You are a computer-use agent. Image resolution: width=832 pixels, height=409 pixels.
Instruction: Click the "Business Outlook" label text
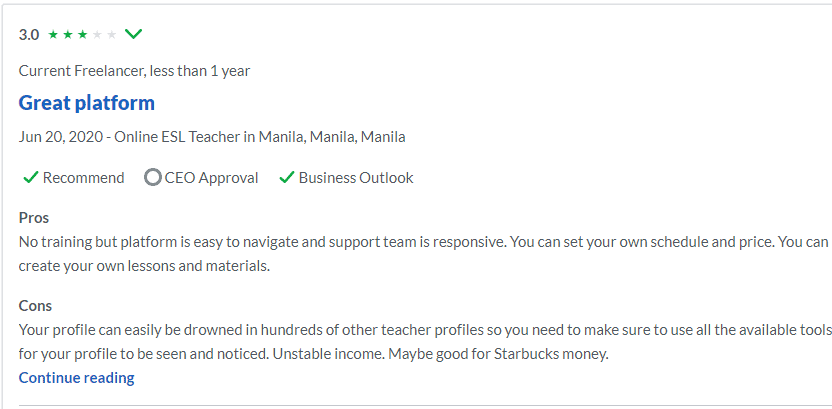point(356,178)
